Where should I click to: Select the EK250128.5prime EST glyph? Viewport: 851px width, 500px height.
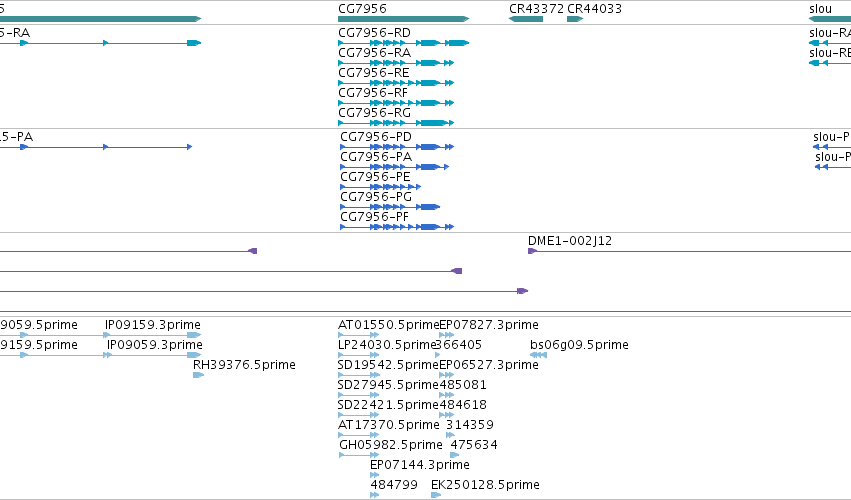pyautogui.click(x=436, y=495)
